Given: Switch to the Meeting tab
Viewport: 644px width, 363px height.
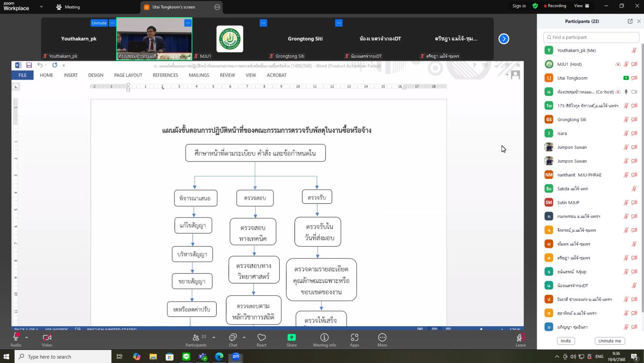Looking at the screenshot, I should pyautogui.click(x=68, y=7).
